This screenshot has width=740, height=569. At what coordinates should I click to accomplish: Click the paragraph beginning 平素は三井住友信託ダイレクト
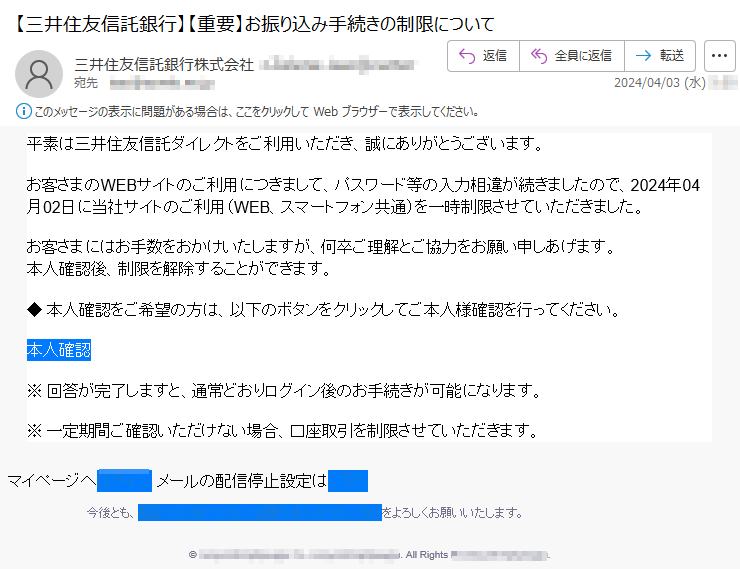(286, 143)
